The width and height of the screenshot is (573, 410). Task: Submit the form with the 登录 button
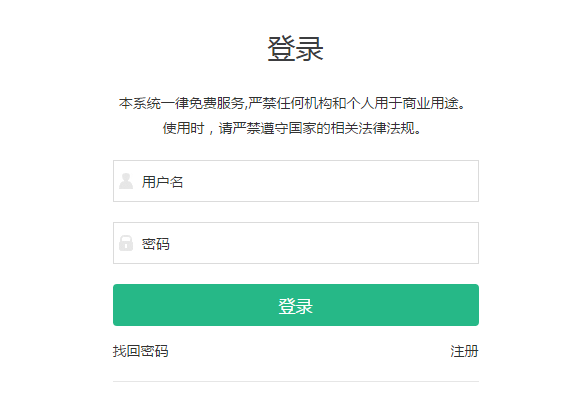296,305
